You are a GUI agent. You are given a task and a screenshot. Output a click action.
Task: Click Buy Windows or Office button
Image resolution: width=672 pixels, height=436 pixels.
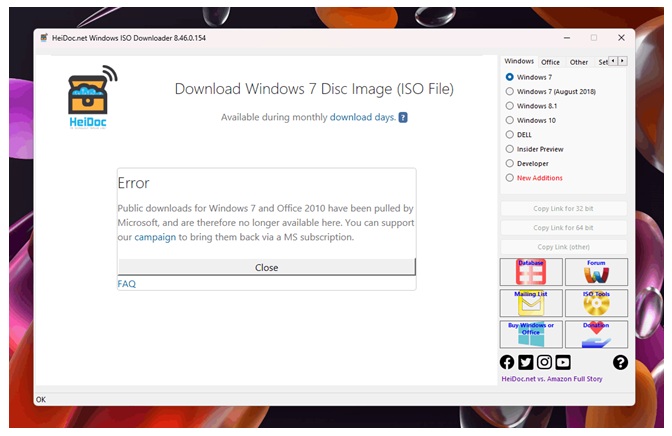(x=531, y=334)
